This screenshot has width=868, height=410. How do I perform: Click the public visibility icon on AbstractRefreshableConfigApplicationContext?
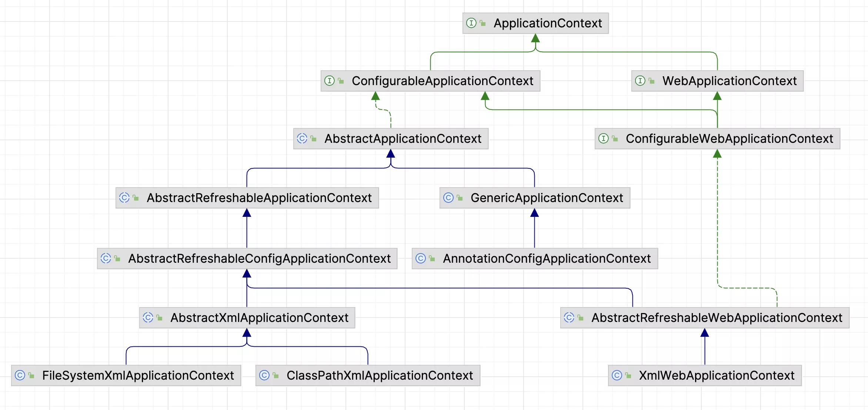coord(117,259)
